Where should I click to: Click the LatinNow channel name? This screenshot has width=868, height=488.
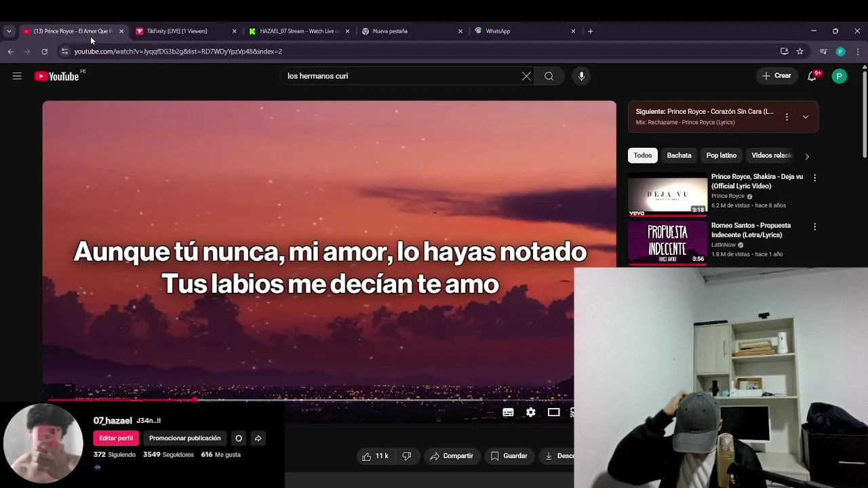pyautogui.click(x=724, y=245)
